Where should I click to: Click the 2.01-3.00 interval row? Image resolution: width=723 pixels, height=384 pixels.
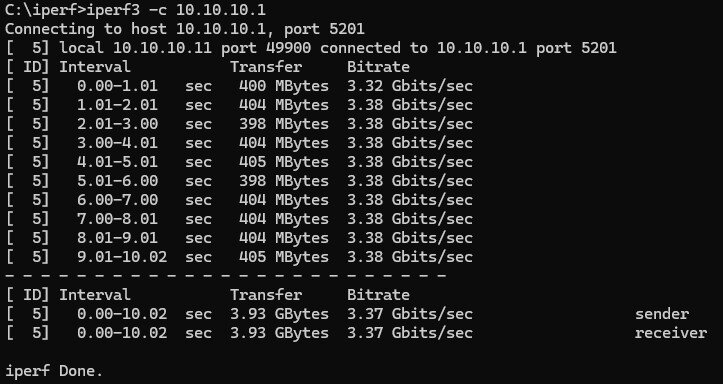click(239, 124)
